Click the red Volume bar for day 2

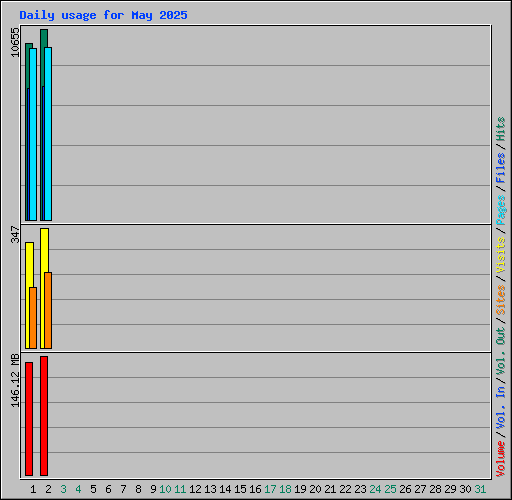coord(44,416)
